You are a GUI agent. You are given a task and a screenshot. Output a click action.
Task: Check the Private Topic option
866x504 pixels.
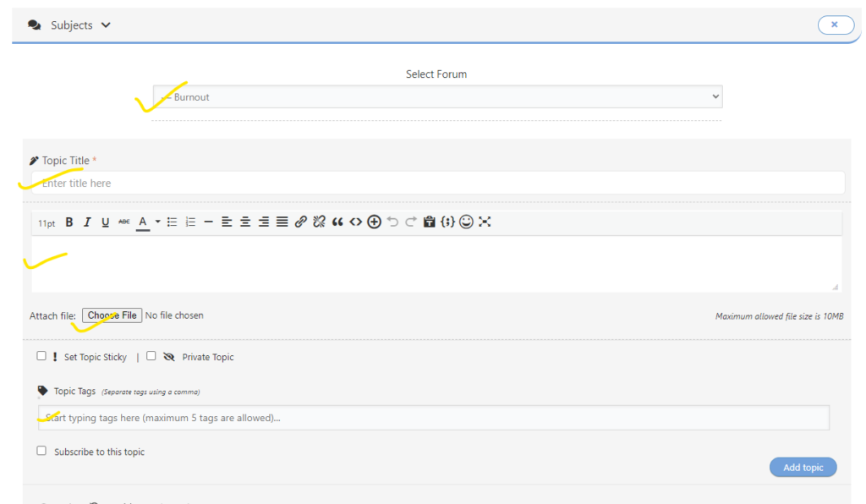click(x=151, y=356)
